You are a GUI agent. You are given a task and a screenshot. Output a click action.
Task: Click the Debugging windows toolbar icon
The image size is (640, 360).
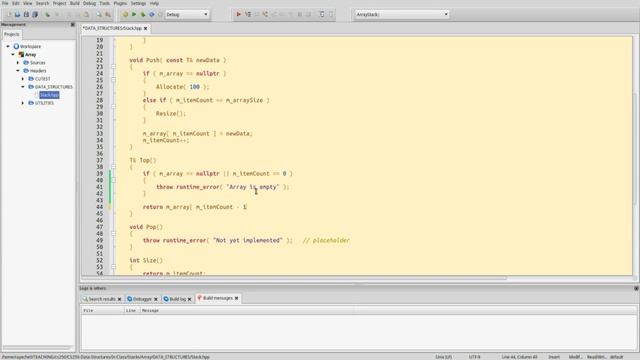322,14
